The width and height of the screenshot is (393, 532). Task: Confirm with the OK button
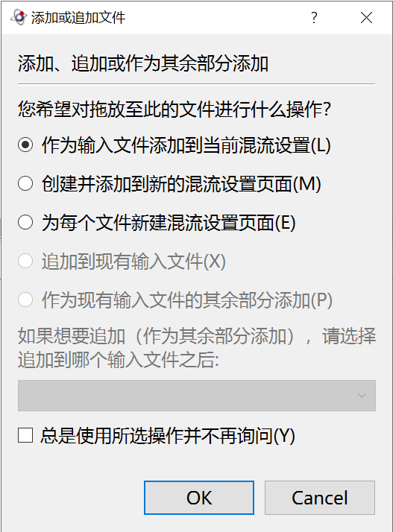pos(199,498)
